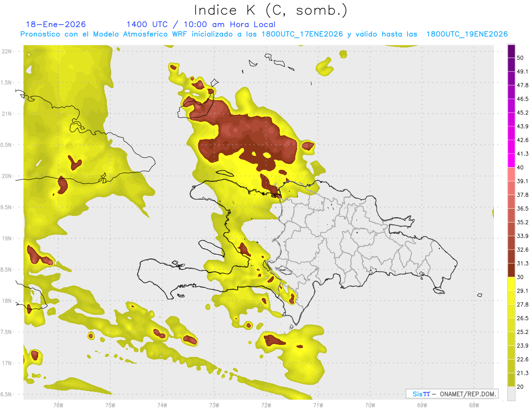Click the legend value "35.2"
This screenshot has height=411, width=532.
tap(523, 222)
